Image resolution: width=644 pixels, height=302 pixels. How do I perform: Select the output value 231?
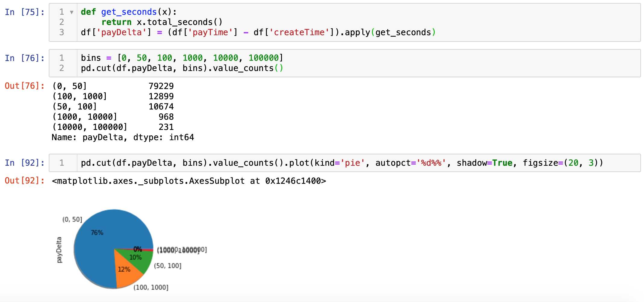coord(166,127)
